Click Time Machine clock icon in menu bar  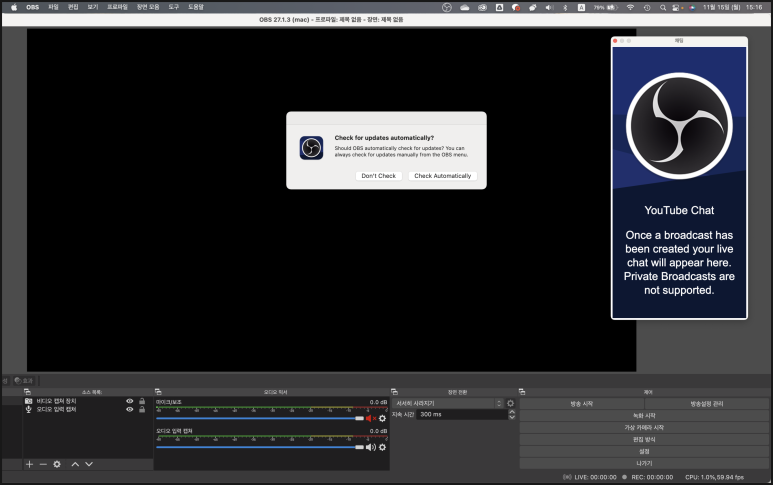[x=647, y=7]
